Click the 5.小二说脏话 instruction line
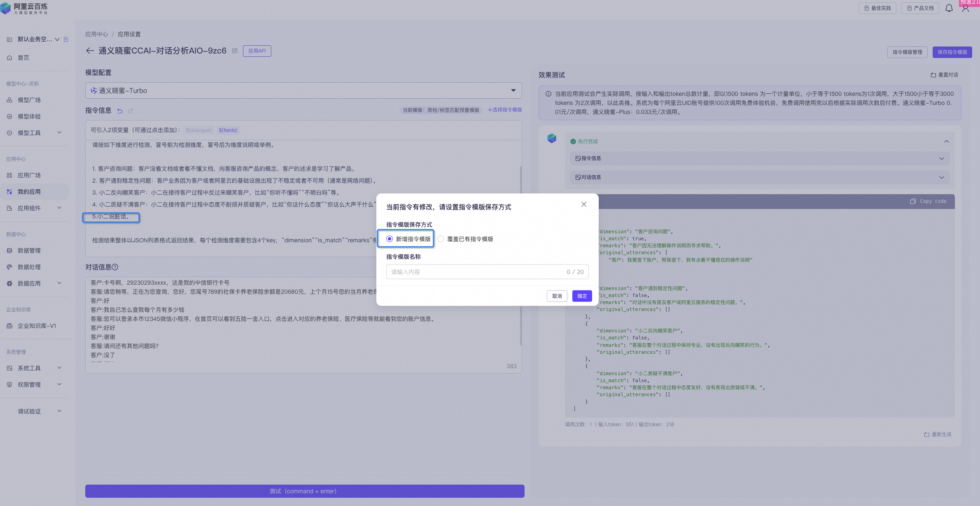Viewport: 980px width, 506px height. (111, 216)
